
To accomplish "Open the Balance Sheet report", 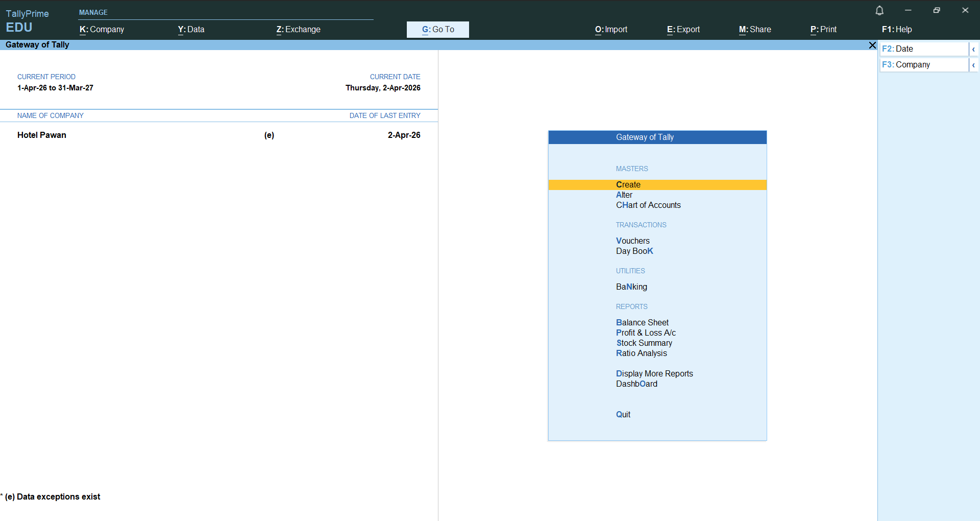I will coord(642,323).
